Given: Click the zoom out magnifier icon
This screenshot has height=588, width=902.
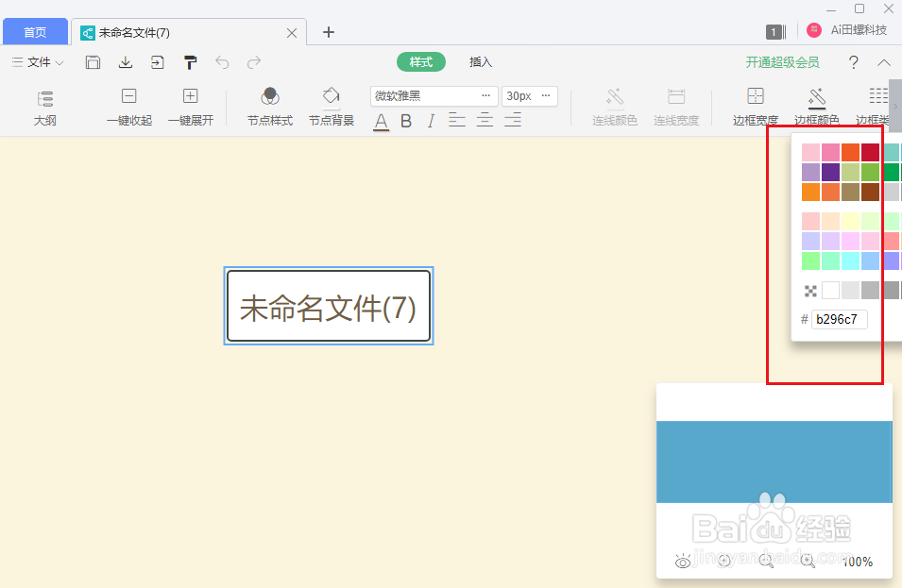Looking at the screenshot, I should [766, 561].
